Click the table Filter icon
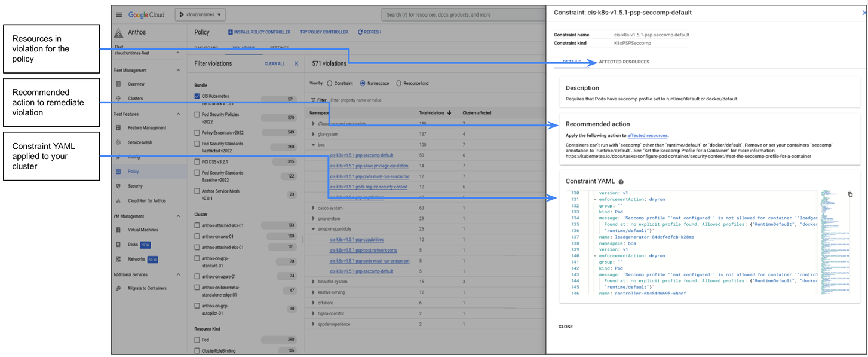The width and height of the screenshot is (868, 357). click(x=313, y=100)
